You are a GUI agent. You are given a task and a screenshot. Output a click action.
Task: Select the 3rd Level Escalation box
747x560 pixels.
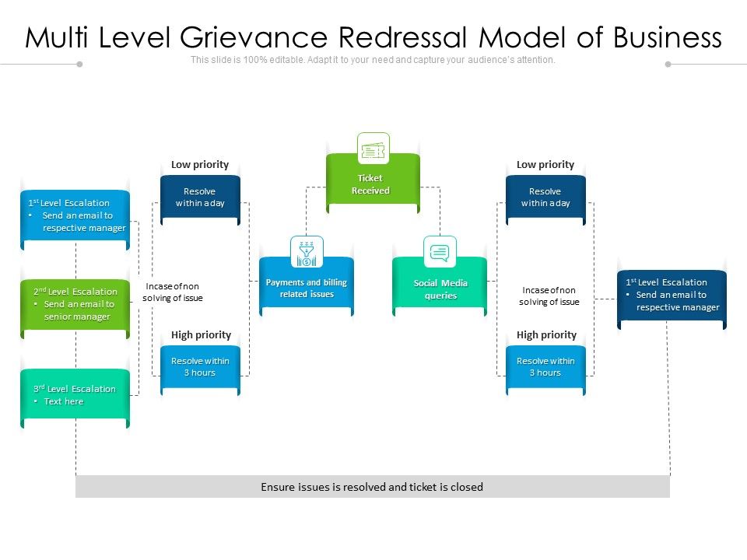click(75, 398)
